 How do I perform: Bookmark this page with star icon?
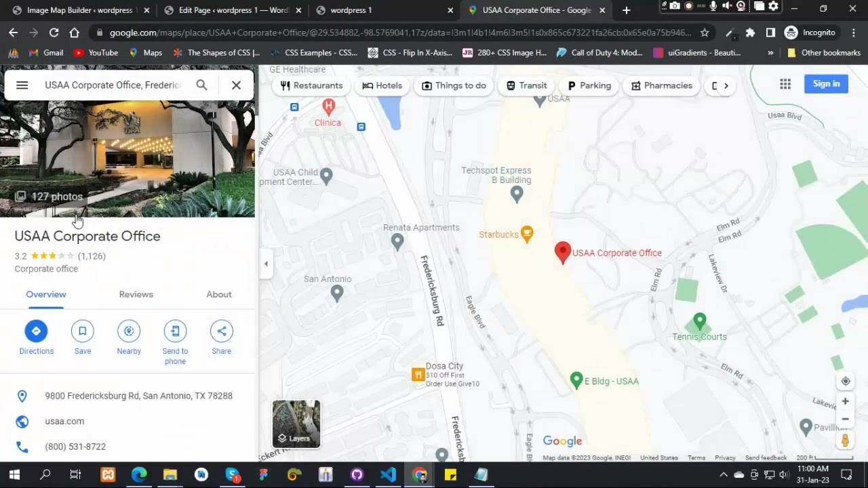tap(705, 33)
